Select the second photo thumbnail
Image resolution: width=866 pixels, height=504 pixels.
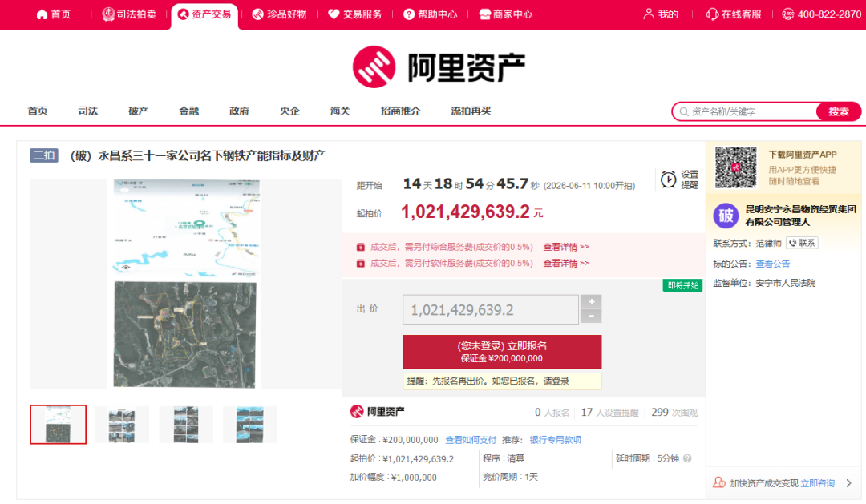[x=122, y=425]
